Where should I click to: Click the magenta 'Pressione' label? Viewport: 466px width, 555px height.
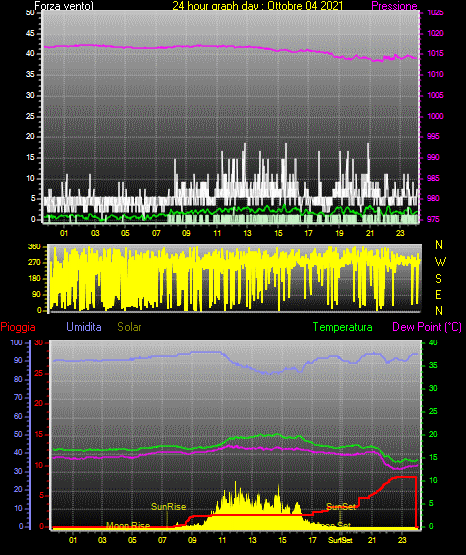(394, 6)
